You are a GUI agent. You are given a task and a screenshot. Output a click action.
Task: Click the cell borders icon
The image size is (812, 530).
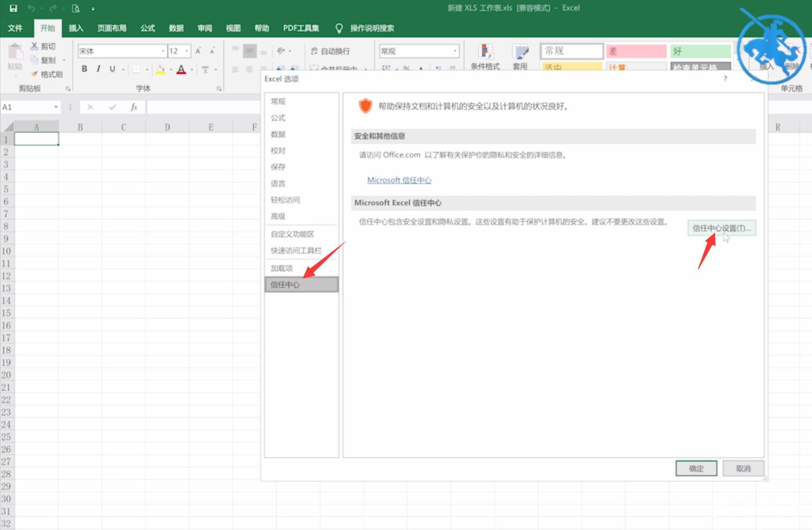[x=137, y=69]
